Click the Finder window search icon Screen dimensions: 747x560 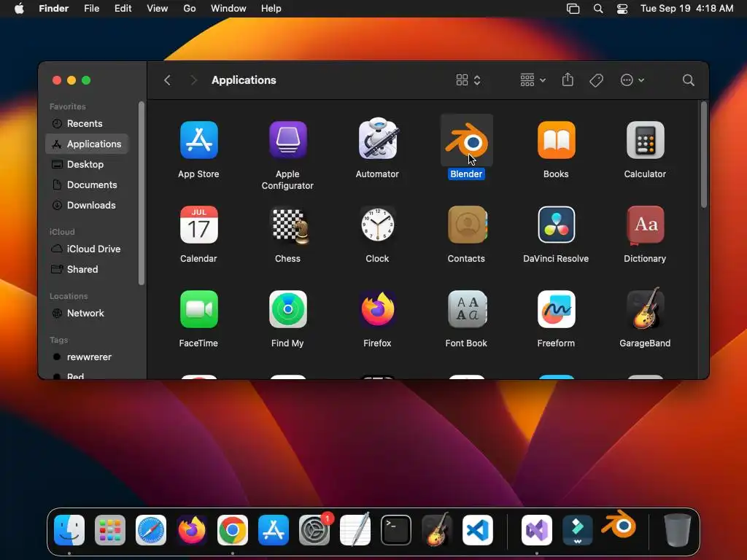pyautogui.click(x=688, y=80)
